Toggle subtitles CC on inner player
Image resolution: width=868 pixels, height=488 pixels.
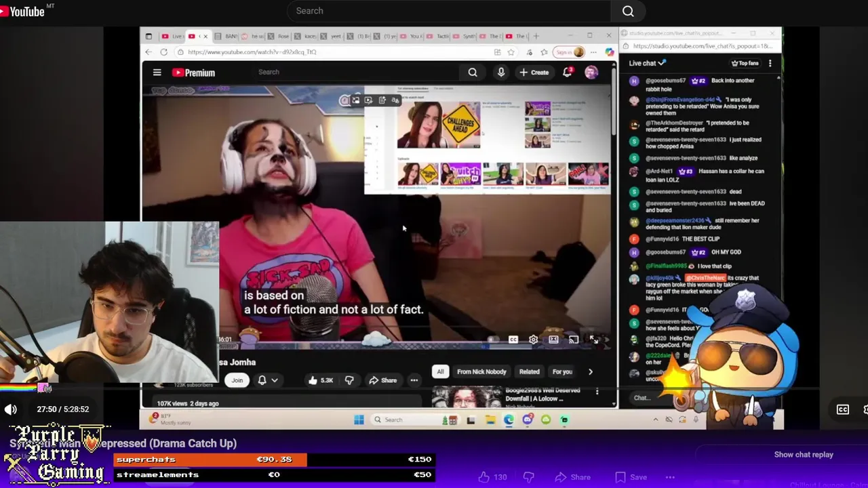(x=513, y=340)
